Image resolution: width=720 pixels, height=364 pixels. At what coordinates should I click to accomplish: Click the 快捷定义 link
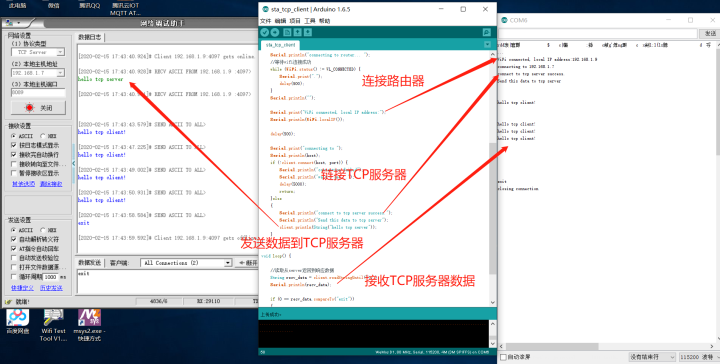22,288
